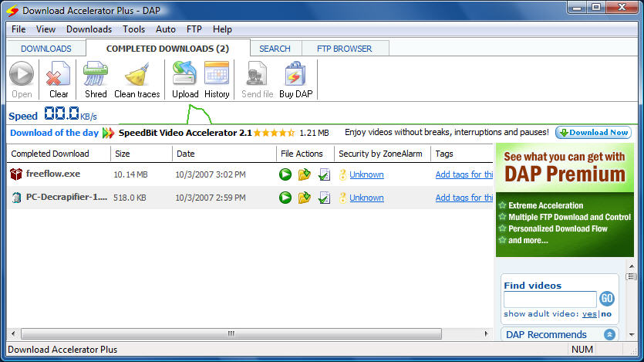The height and width of the screenshot is (362, 644).
Task: Click security question icon for PC-Decrapifier
Action: (x=342, y=198)
